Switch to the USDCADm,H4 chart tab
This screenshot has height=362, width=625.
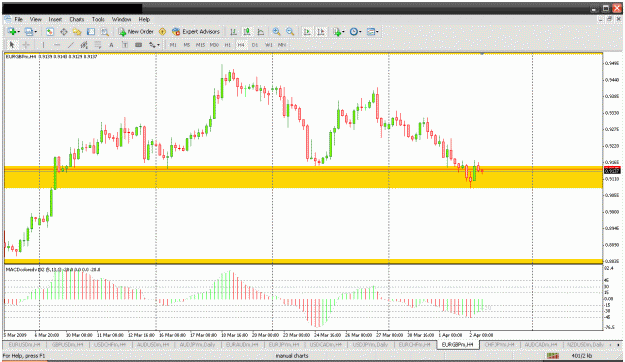click(x=325, y=344)
